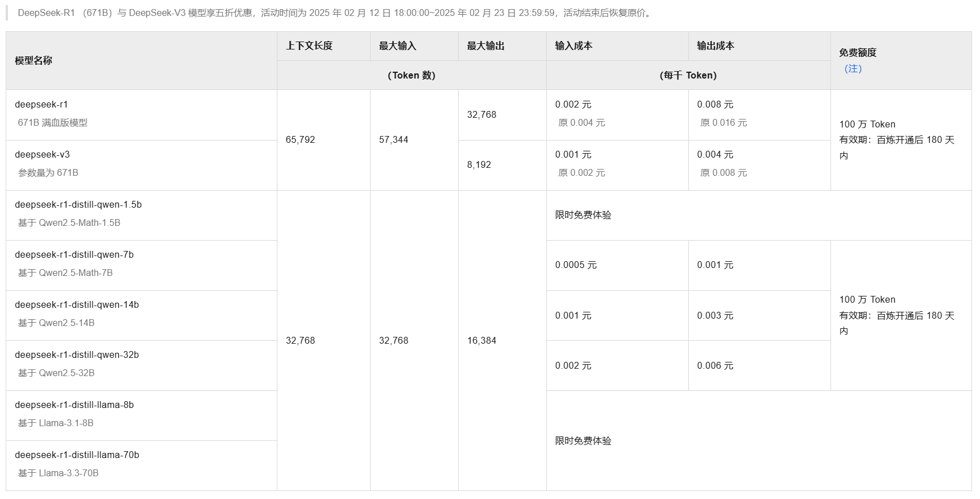Viewport: 980px width, 499px height.
Task: Click the 最大输出 column header
Action: coord(485,46)
